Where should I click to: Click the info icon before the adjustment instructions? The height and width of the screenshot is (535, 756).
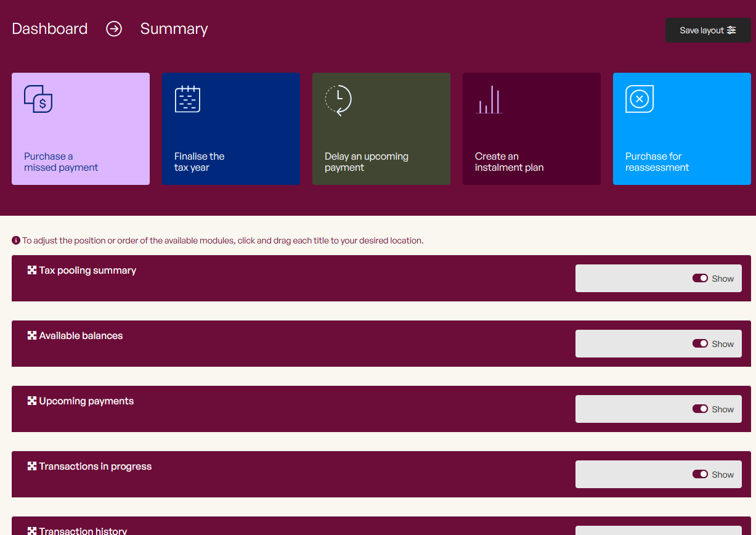click(15, 240)
